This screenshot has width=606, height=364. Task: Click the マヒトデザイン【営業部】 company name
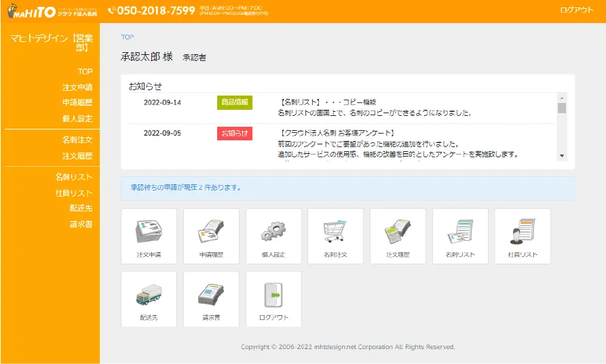52,43
